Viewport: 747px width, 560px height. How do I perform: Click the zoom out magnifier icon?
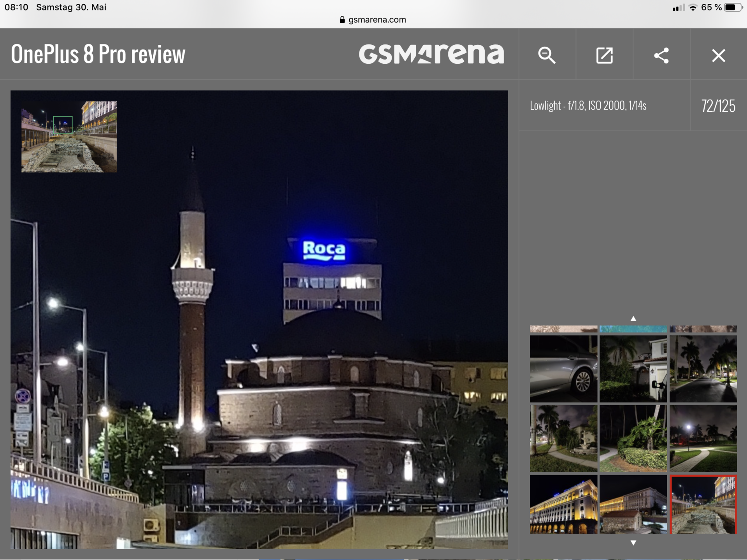tap(547, 55)
